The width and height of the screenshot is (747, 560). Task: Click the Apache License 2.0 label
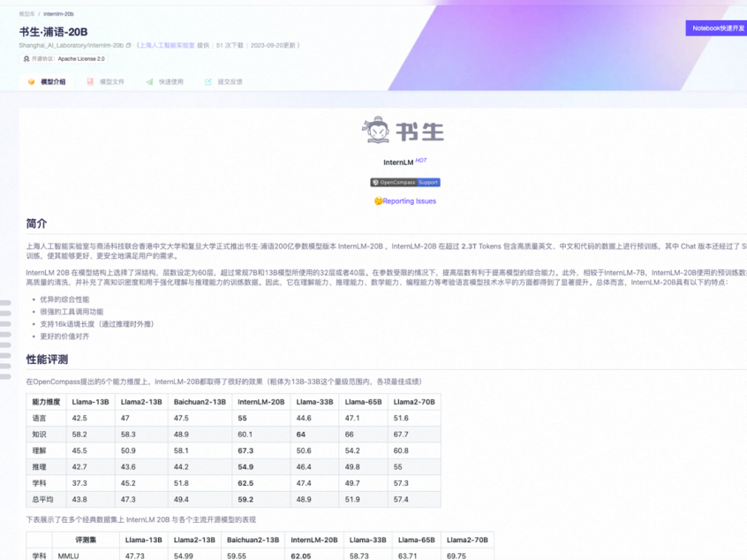click(81, 59)
